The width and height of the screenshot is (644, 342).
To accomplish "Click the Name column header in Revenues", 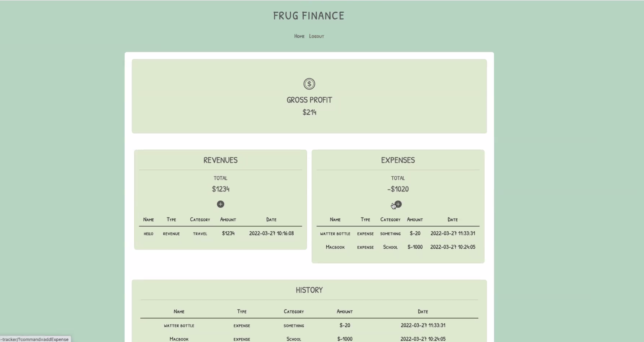I will pos(149,219).
